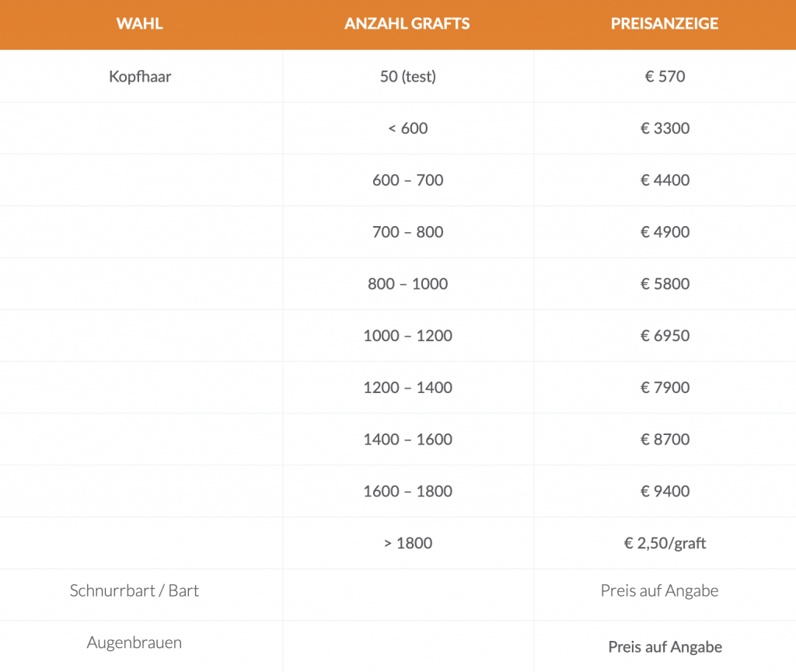Select the > 1800 grafts cell
The image size is (796, 672).
407,543
